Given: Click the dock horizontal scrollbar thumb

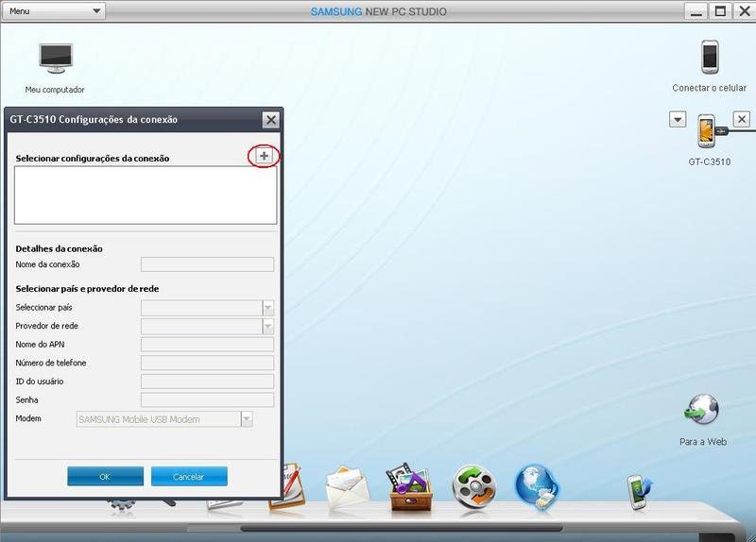Looking at the screenshot, I should [401, 529].
